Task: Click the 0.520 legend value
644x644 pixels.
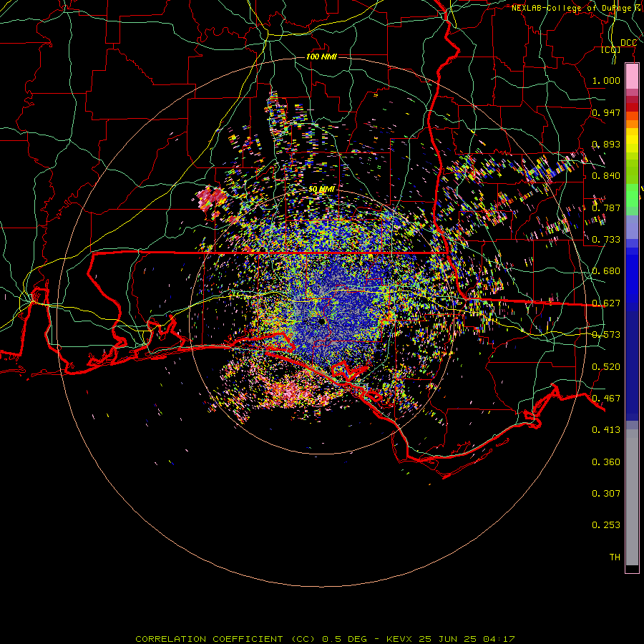Action: (x=606, y=367)
